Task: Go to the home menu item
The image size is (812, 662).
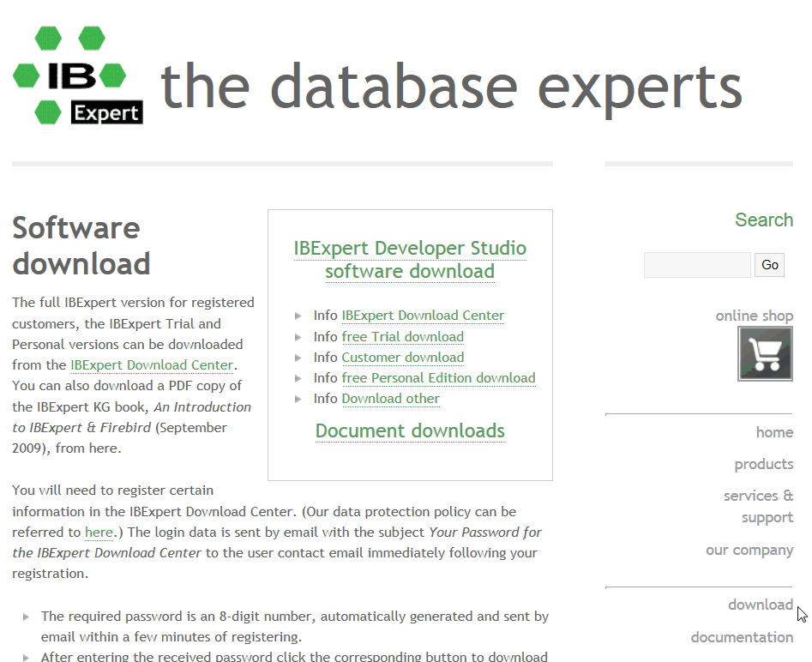Action: [774, 432]
